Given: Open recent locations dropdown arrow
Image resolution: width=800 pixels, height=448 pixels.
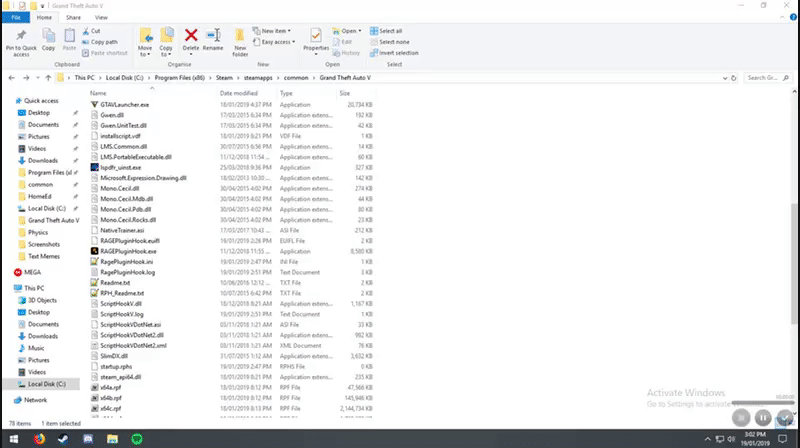Looking at the screenshot, I should [38, 78].
